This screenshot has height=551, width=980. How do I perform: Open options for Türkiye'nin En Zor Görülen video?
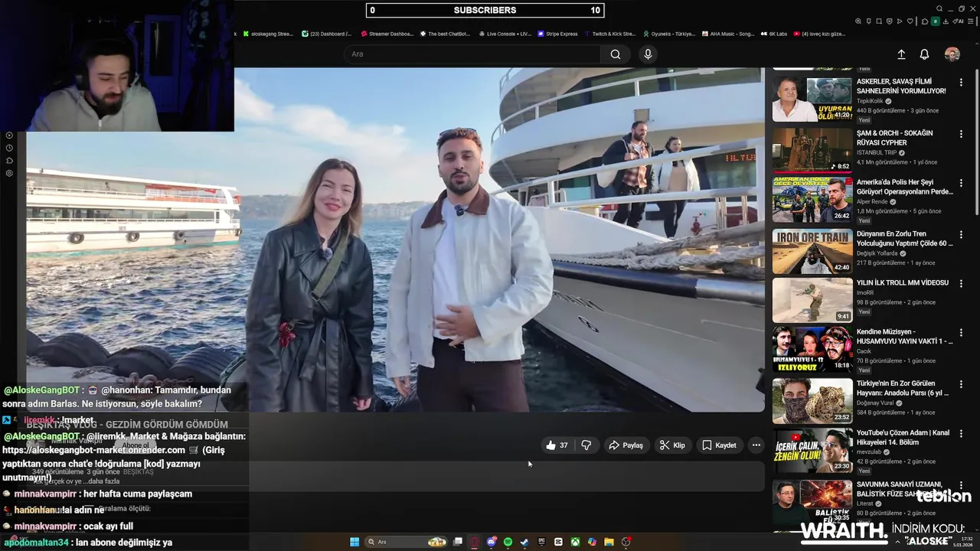(961, 383)
